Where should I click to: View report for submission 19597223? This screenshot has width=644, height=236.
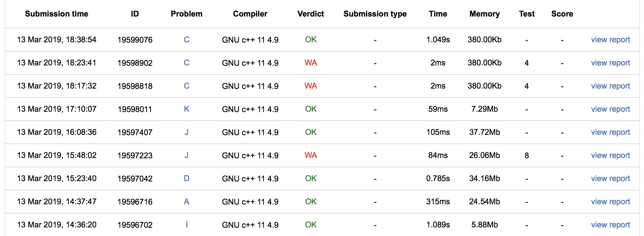pos(610,155)
